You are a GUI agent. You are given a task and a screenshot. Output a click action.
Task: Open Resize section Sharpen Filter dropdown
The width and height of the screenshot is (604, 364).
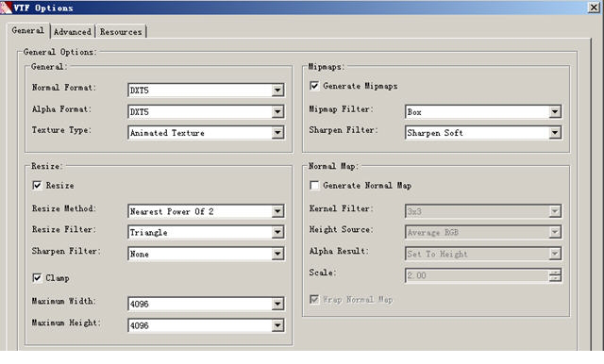(x=206, y=254)
